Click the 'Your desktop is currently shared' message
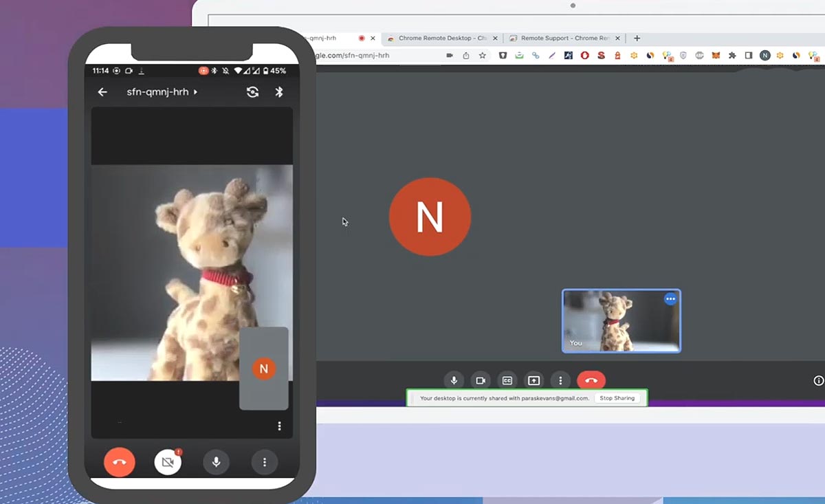 (504, 398)
